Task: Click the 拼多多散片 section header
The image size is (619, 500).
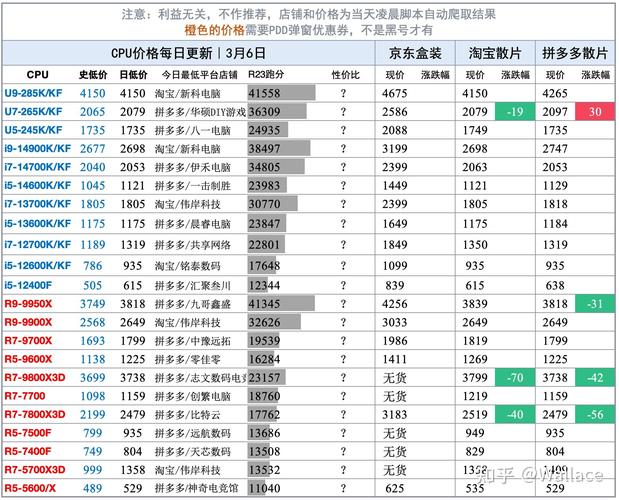Action: 575,53
